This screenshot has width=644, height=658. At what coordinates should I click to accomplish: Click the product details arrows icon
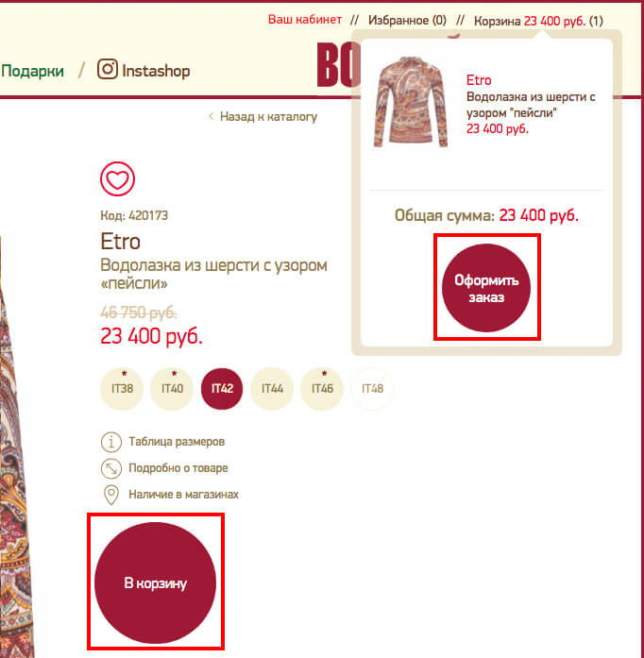111,468
